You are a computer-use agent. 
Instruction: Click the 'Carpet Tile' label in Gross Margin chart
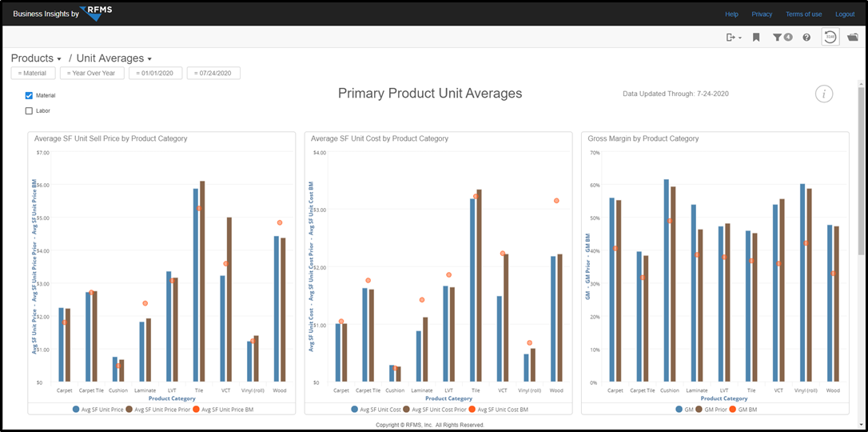(643, 390)
